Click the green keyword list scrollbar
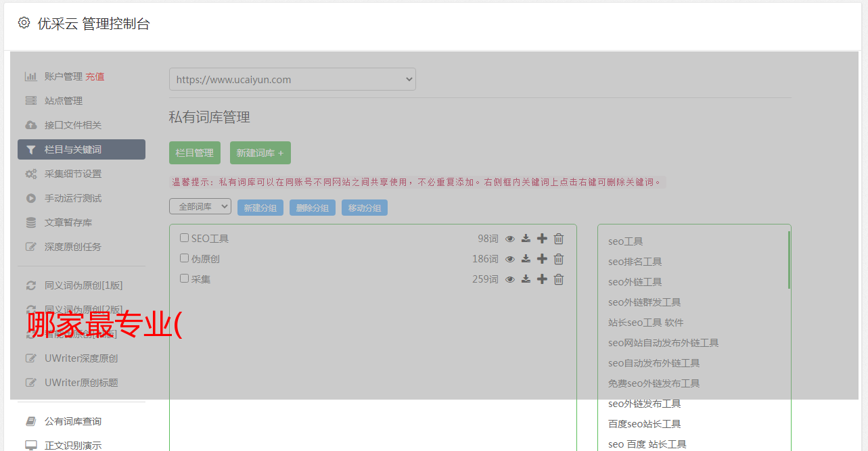This screenshot has width=868, height=451. pos(789,260)
